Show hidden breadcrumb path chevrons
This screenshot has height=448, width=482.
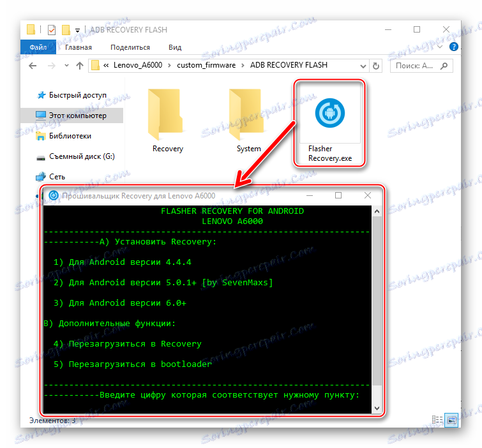106,65
